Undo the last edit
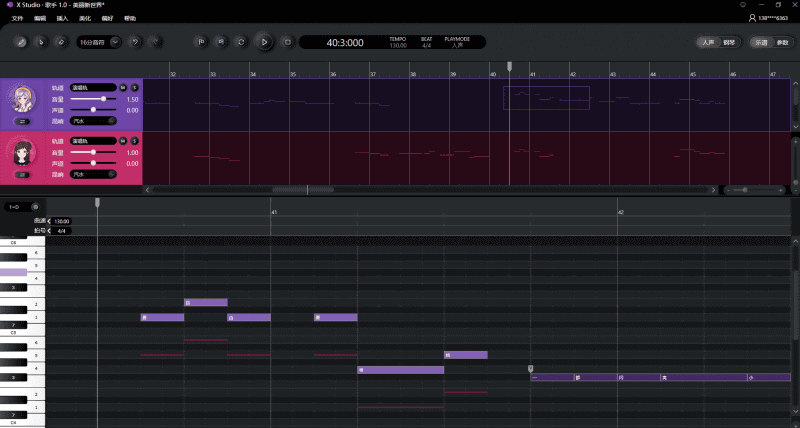This screenshot has width=800, height=428. coord(135,42)
